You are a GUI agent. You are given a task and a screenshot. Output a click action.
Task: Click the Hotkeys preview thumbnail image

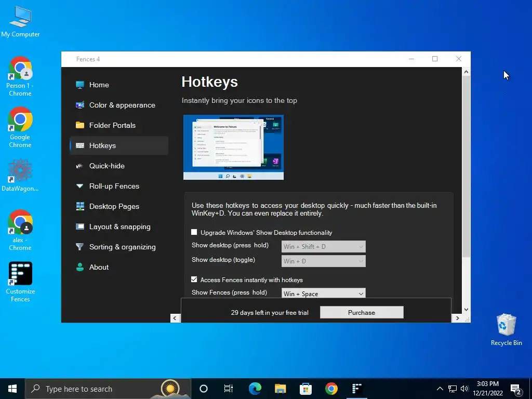[x=233, y=147]
